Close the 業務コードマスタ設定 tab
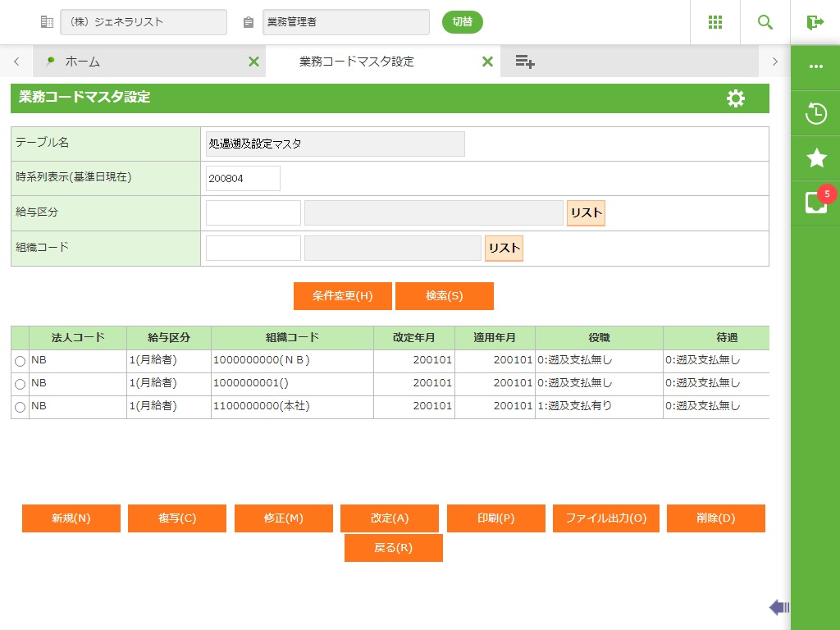This screenshot has width=840, height=630. pyautogui.click(x=487, y=62)
